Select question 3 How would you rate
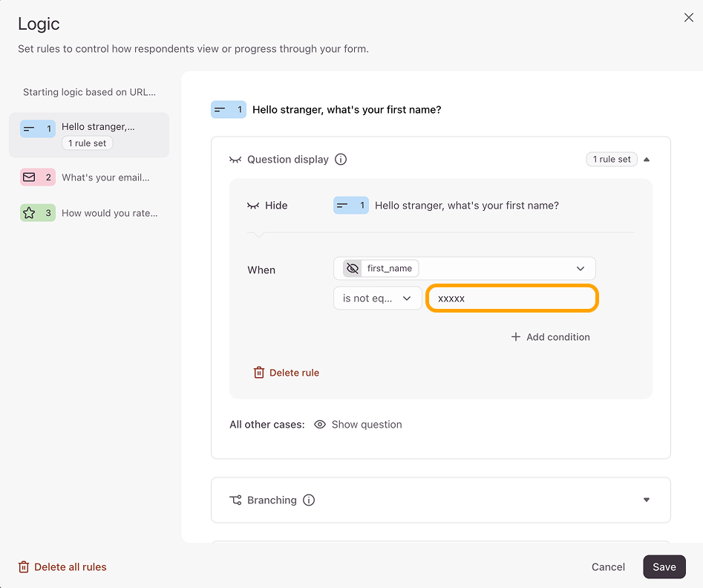Image resolution: width=703 pixels, height=588 pixels. (x=89, y=213)
